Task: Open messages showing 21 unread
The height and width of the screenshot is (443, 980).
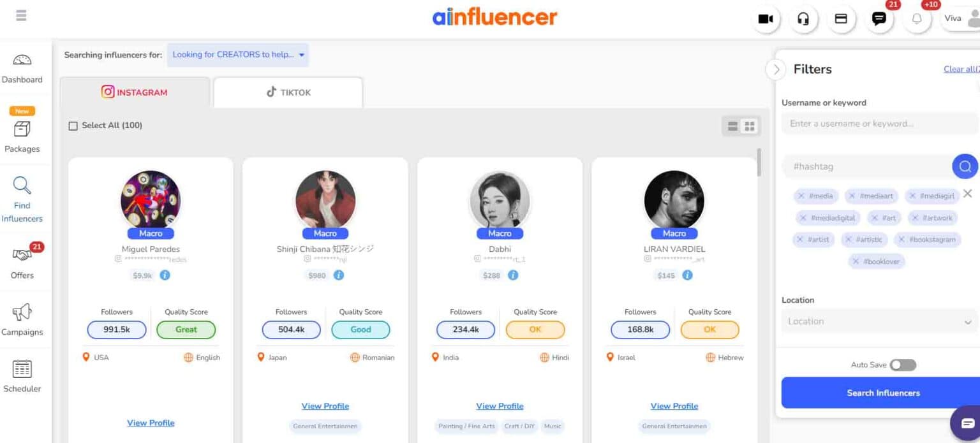Action: click(879, 19)
